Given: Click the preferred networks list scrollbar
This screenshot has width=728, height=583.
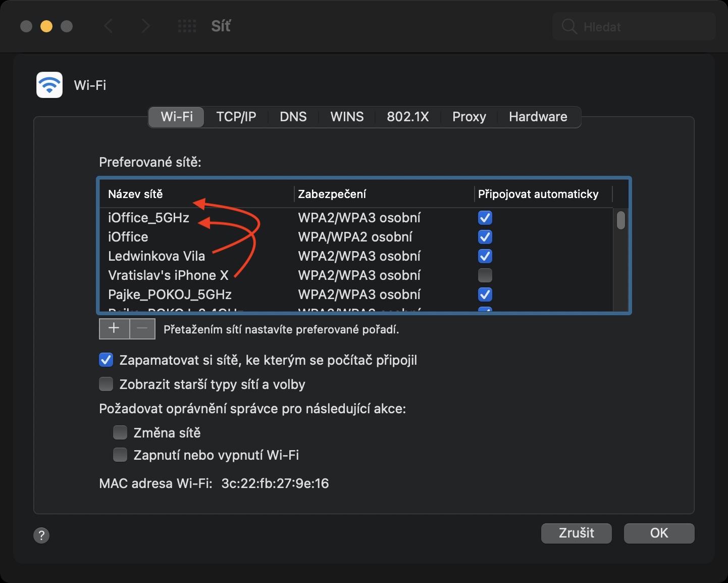Looking at the screenshot, I should point(621,221).
